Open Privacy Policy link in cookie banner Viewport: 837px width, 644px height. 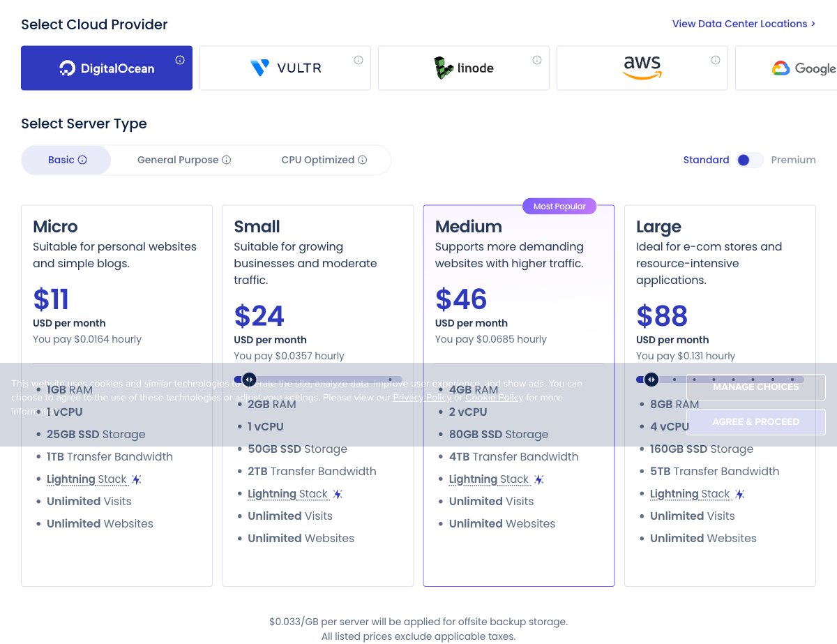tap(422, 398)
